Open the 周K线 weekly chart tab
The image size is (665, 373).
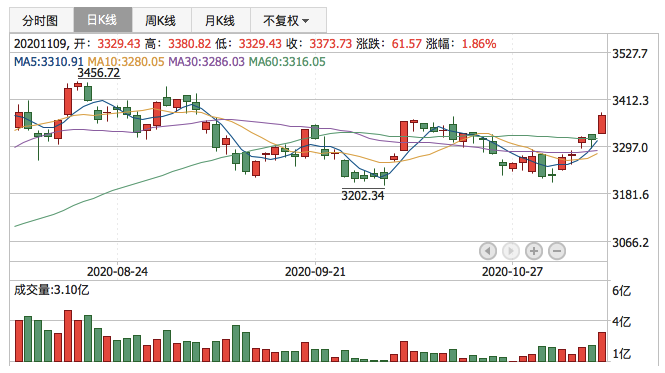[x=162, y=20]
